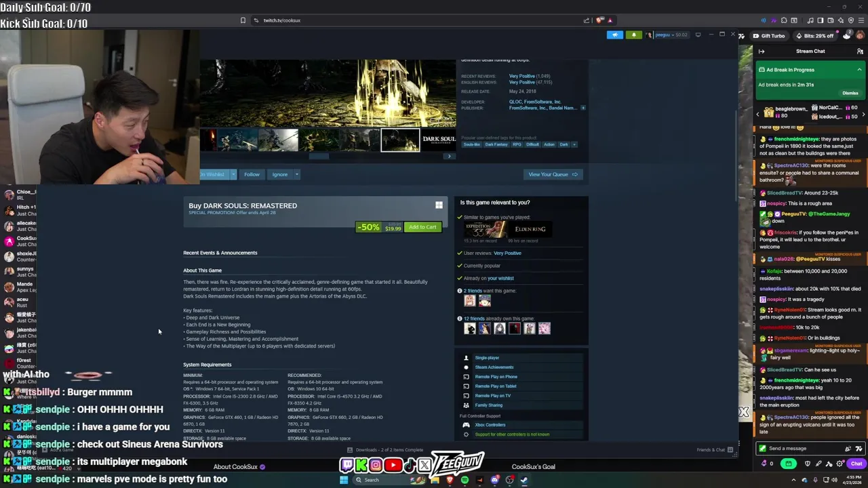Expand more tags with plus button

pyautogui.click(x=574, y=144)
